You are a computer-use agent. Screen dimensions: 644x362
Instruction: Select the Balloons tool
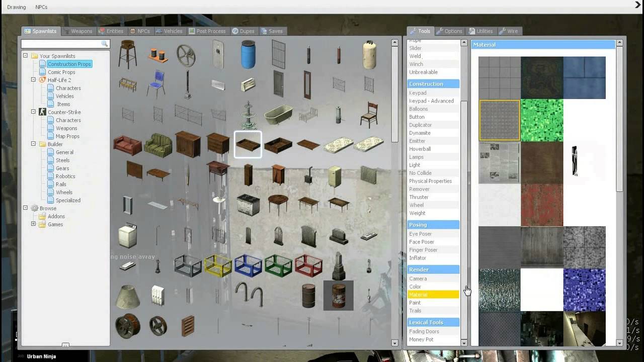point(433,109)
